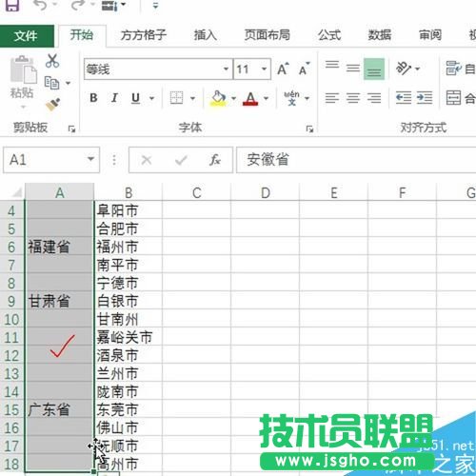Confirm the formula bar entry
The height and width of the screenshot is (476, 476).
[181, 160]
